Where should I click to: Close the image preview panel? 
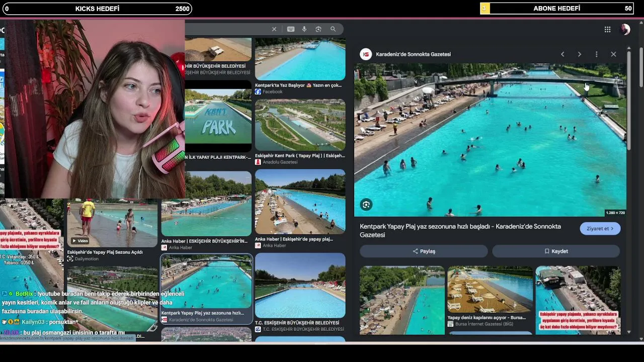pyautogui.click(x=613, y=54)
